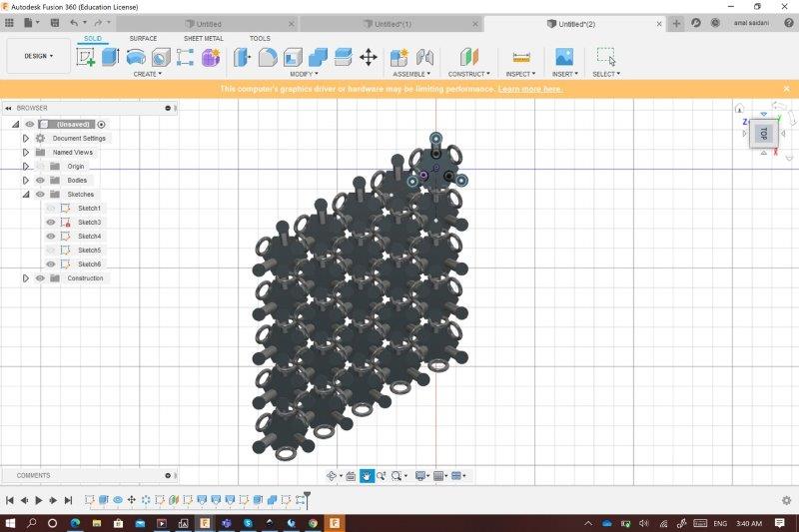The image size is (799, 532).
Task: Toggle visibility of the Sketches folder
Action: click(x=40, y=194)
